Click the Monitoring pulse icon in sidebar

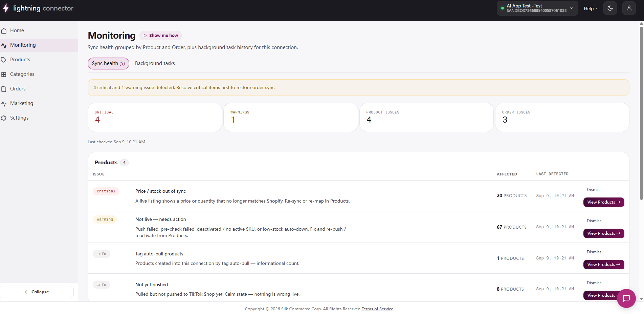tap(4, 45)
